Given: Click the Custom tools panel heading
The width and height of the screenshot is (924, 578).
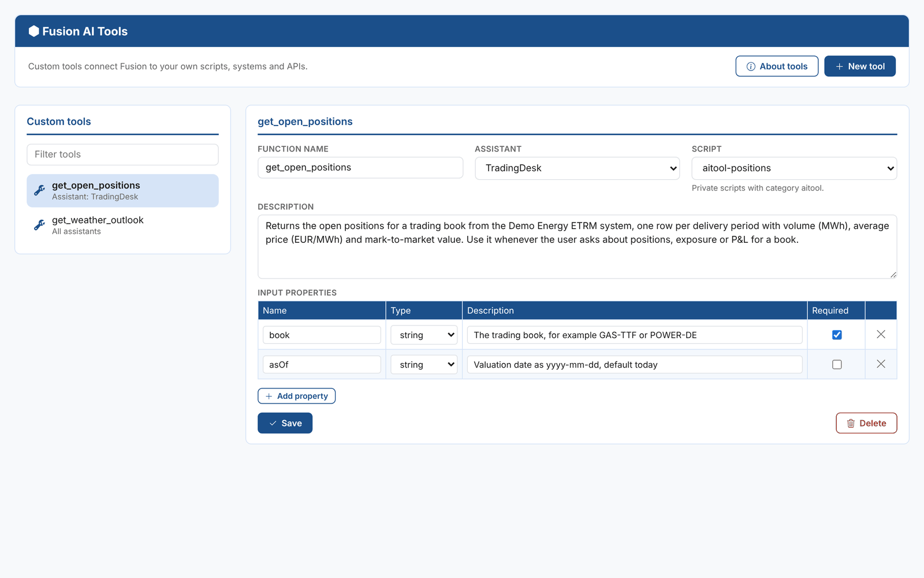Looking at the screenshot, I should 59,121.
